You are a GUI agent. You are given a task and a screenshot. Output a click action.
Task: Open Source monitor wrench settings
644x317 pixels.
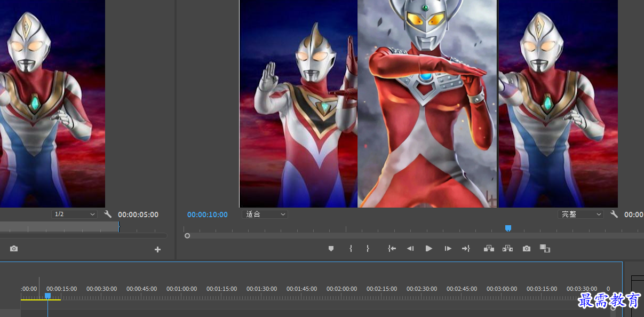coord(108,215)
